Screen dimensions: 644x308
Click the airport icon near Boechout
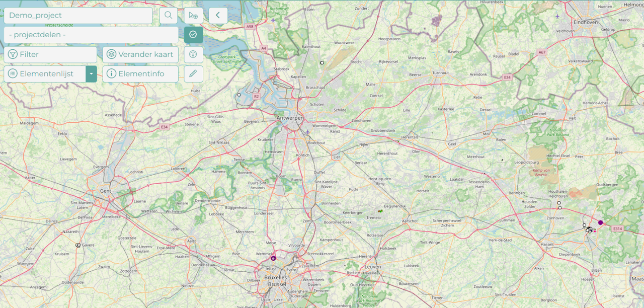[x=307, y=132]
